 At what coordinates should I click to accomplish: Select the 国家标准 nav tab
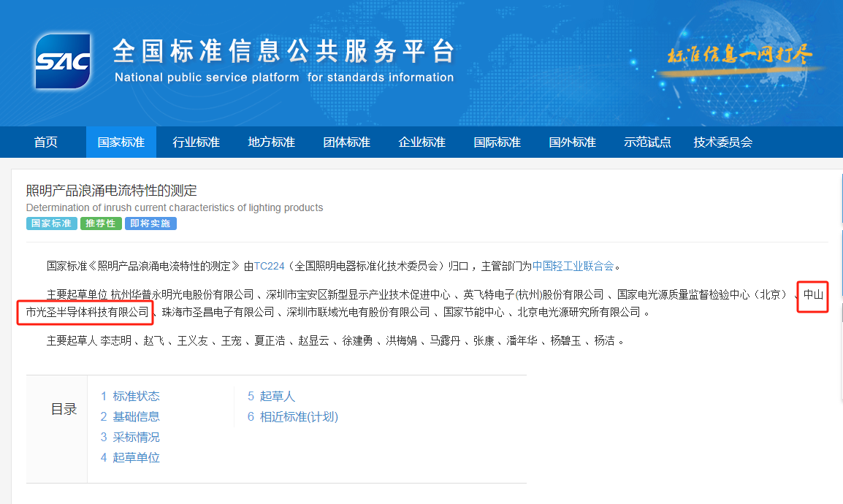click(x=121, y=142)
